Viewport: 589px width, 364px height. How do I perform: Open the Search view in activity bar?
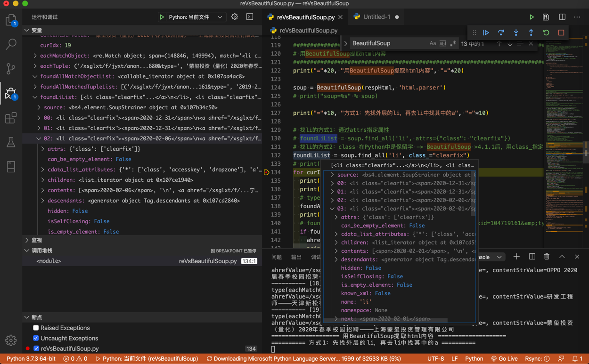pyautogui.click(x=11, y=45)
